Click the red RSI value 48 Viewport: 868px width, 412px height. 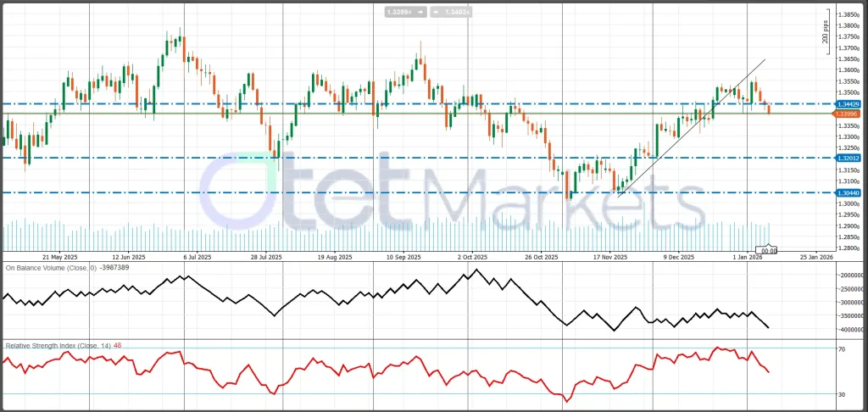(118, 345)
